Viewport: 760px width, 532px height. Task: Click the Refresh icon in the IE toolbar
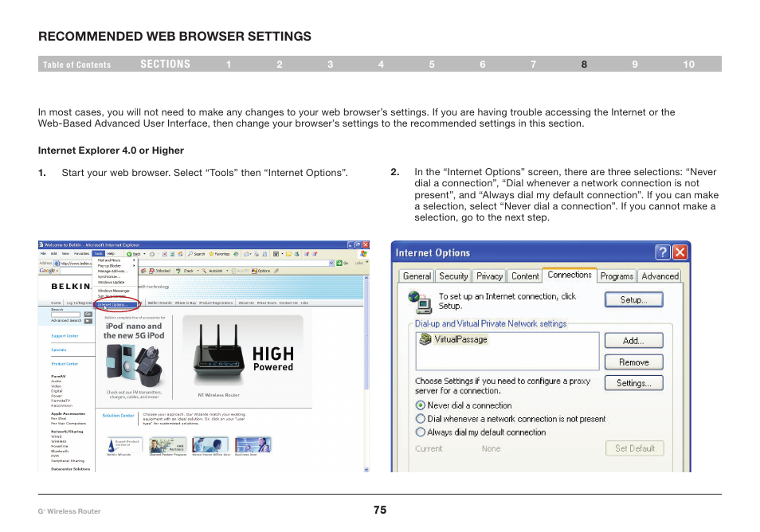click(x=172, y=254)
